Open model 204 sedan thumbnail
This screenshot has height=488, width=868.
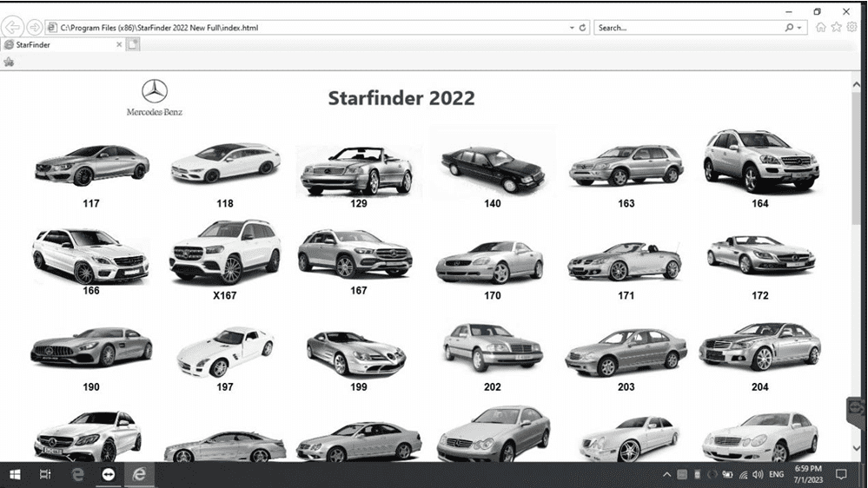pos(760,346)
